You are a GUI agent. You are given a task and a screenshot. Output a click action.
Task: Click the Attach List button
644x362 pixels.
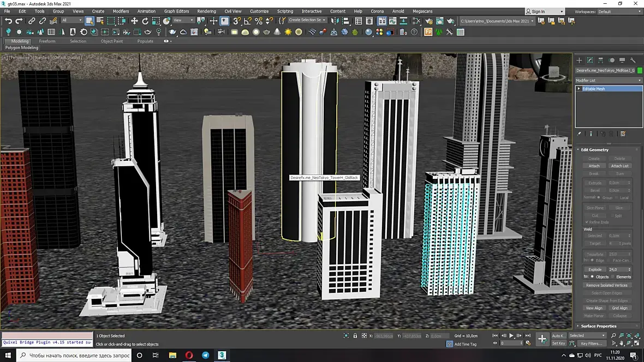[x=619, y=166]
